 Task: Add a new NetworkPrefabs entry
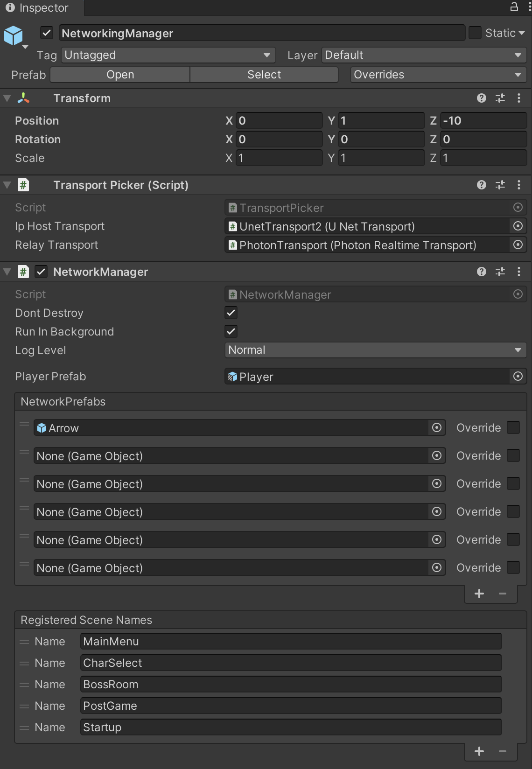tap(479, 594)
